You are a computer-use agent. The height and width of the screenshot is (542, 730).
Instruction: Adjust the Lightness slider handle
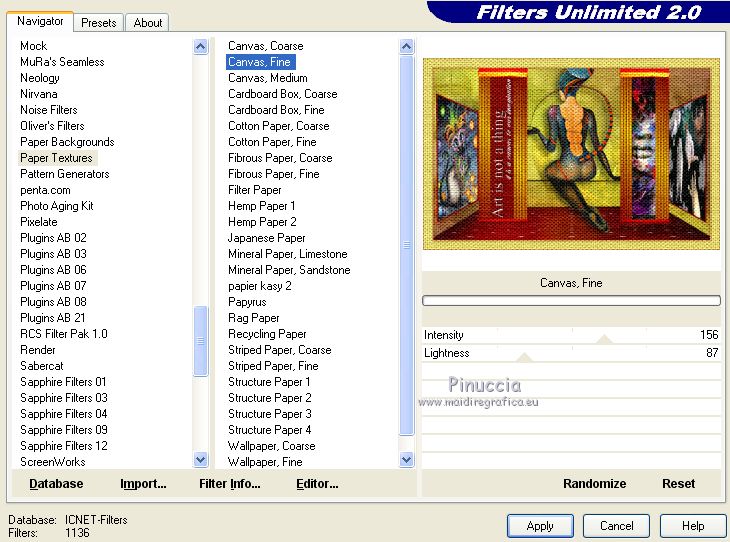click(524, 357)
